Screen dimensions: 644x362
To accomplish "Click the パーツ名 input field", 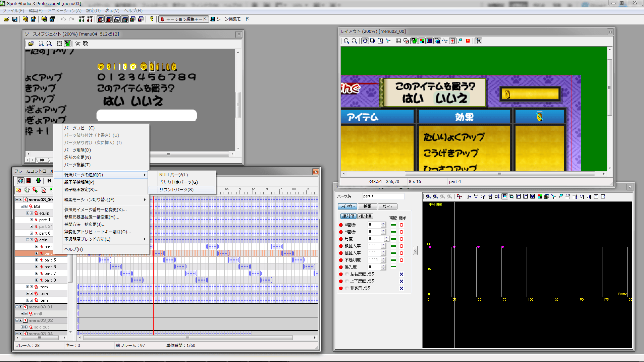I will tap(383, 196).
